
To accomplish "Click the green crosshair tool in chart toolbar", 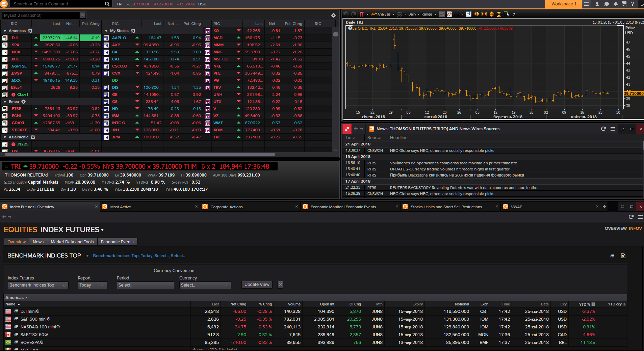I will [457, 14].
